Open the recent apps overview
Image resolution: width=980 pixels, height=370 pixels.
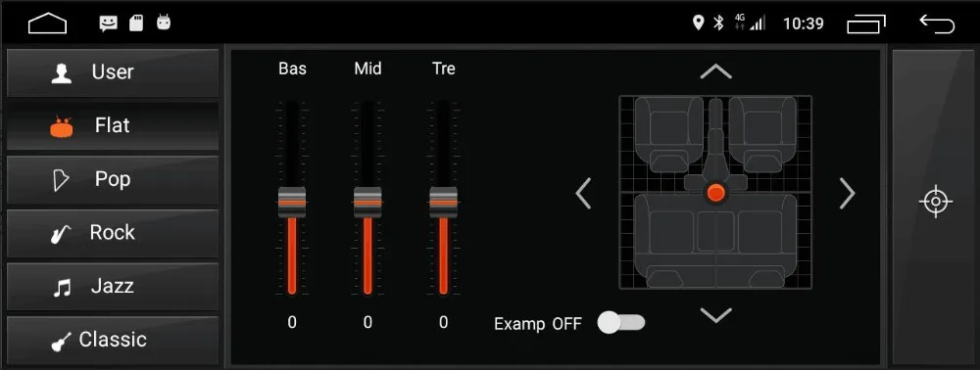[x=866, y=24]
